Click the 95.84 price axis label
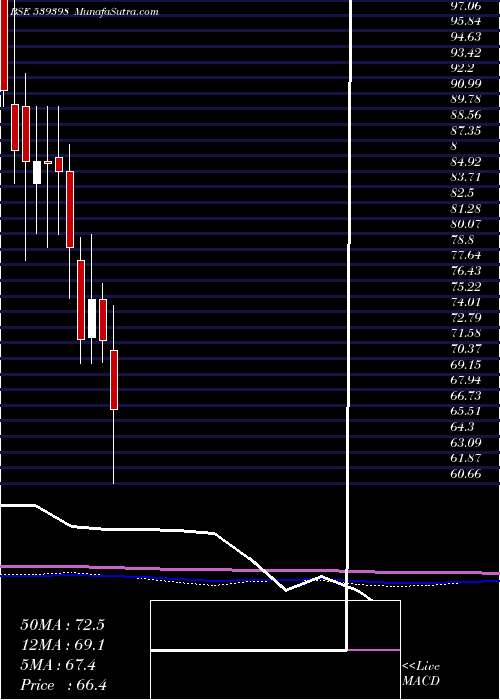This screenshot has height=700, width=500. [466, 21]
